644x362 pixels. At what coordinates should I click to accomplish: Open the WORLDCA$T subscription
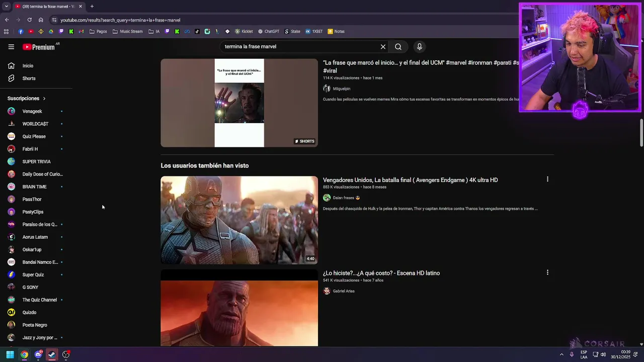pos(36,124)
